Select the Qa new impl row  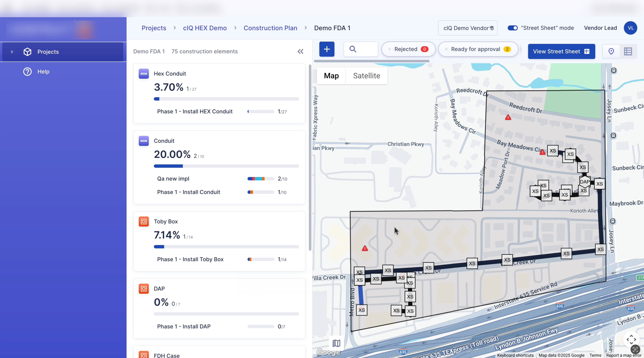pos(222,179)
